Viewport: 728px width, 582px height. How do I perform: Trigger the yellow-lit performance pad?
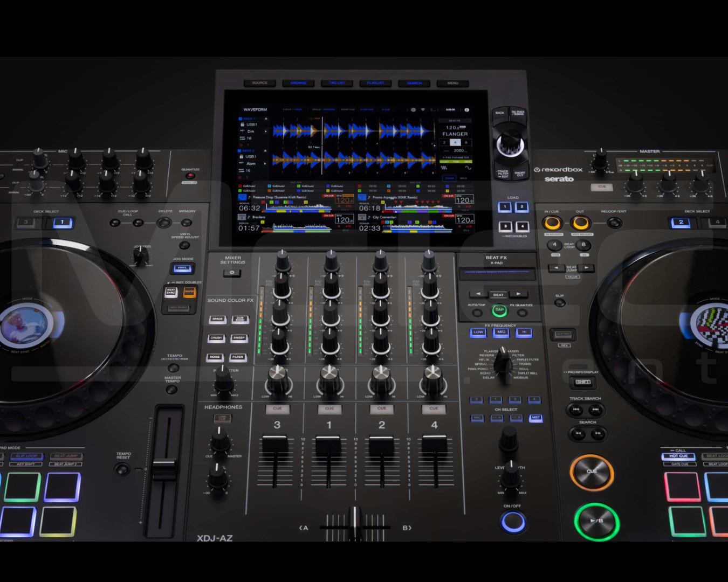57,521
